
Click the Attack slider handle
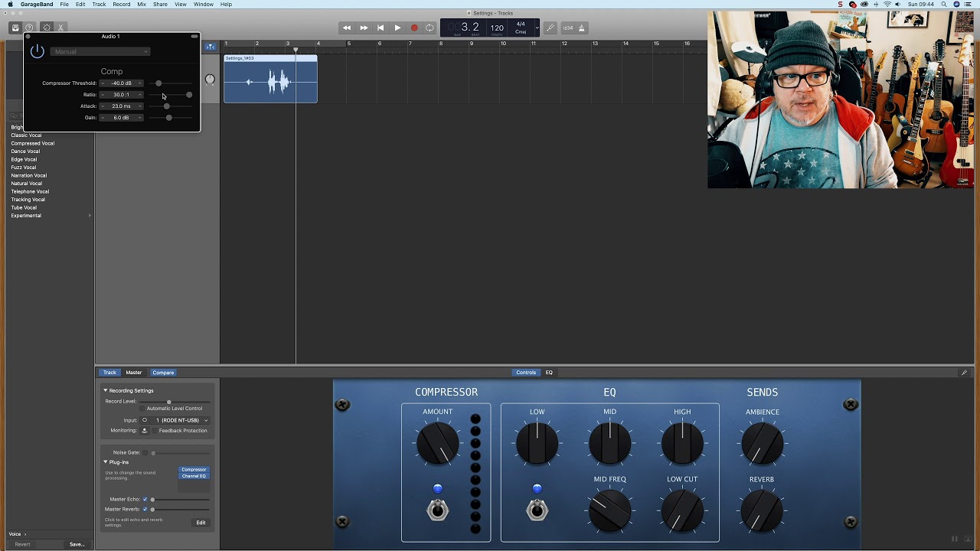tap(167, 106)
